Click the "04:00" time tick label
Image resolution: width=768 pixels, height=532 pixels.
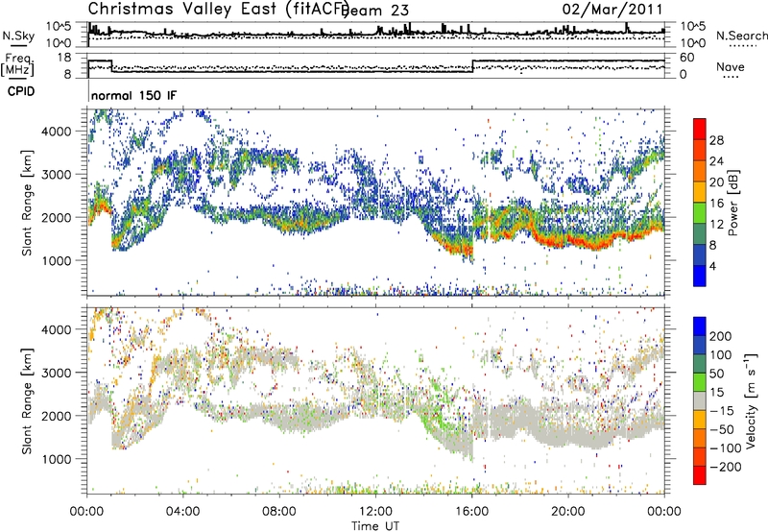coord(182,512)
